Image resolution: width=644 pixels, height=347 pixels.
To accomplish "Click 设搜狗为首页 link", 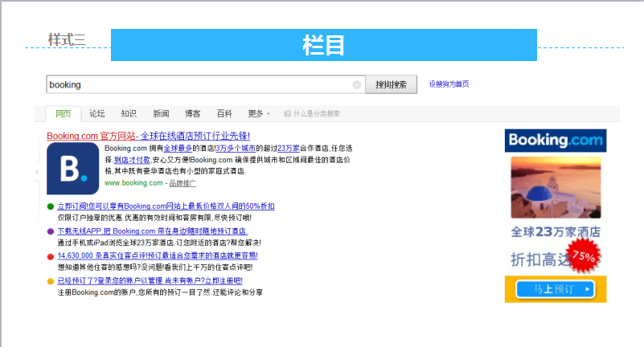I will pos(449,84).
